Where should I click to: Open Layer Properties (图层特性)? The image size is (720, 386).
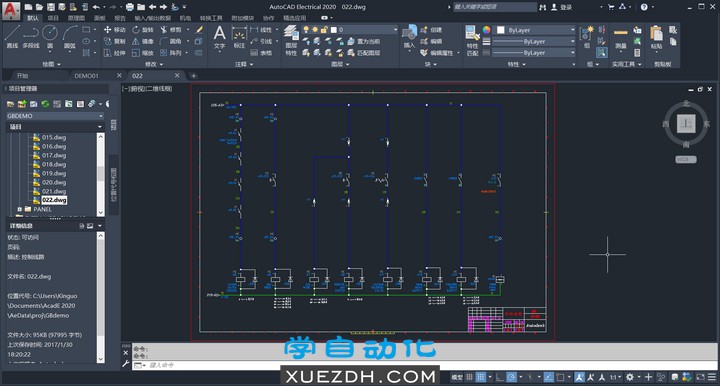pyautogui.click(x=291, y=40)
